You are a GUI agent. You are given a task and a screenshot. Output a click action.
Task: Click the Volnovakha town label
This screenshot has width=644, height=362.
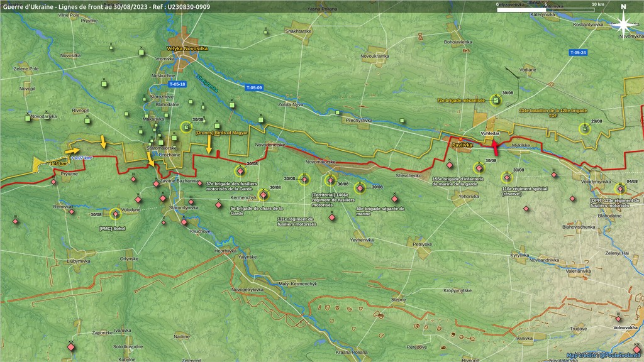(x=626, y=327)
